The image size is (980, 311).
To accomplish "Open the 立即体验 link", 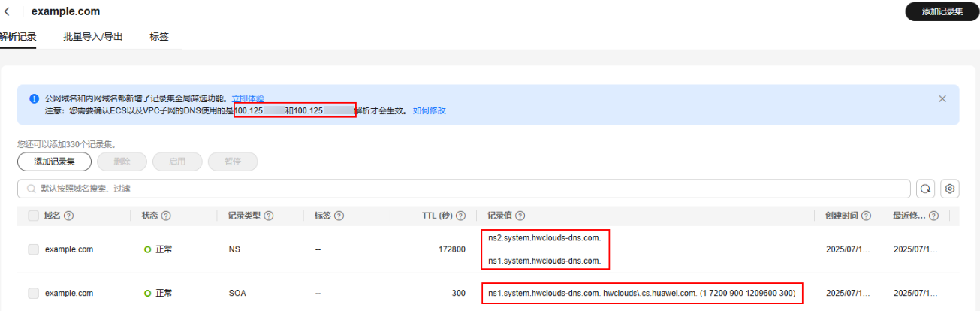I will 248,98.
